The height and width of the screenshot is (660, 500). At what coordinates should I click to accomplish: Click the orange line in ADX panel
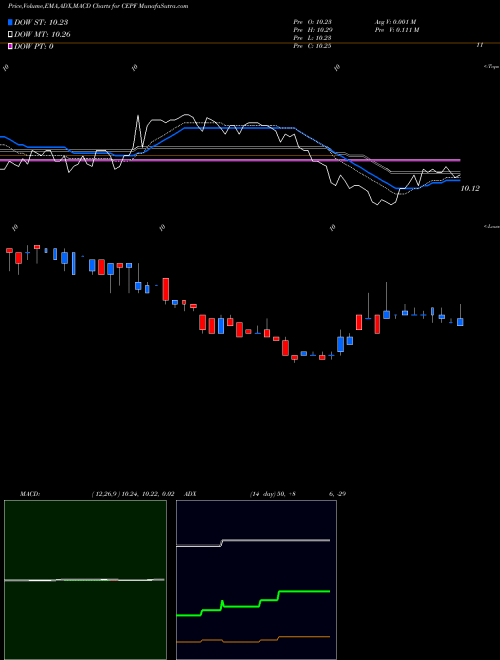253,640
